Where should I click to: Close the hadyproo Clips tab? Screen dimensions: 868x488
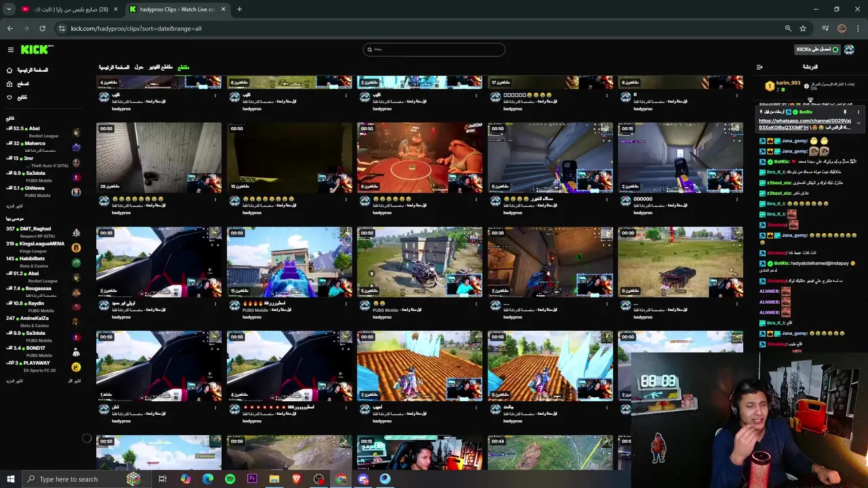pyautogui.click(x=223, y=9)
